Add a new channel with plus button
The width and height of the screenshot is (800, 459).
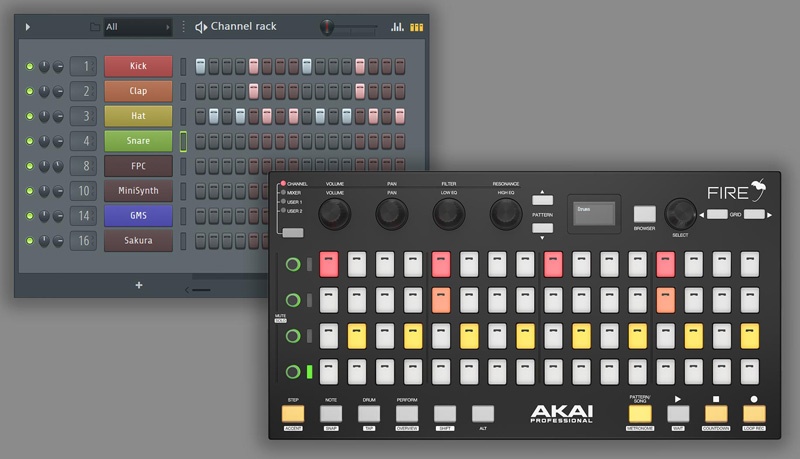pyautogui.click(x=139, y=285)
